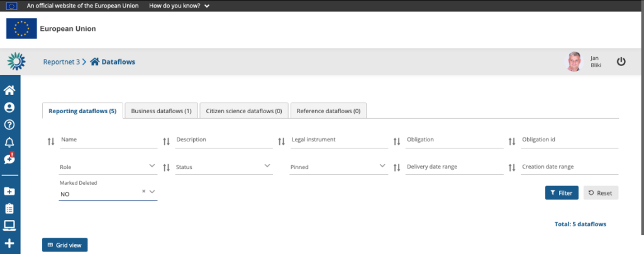Open the system messages chat icon
This screenshot has width=644, height=254.
(9, 158)
